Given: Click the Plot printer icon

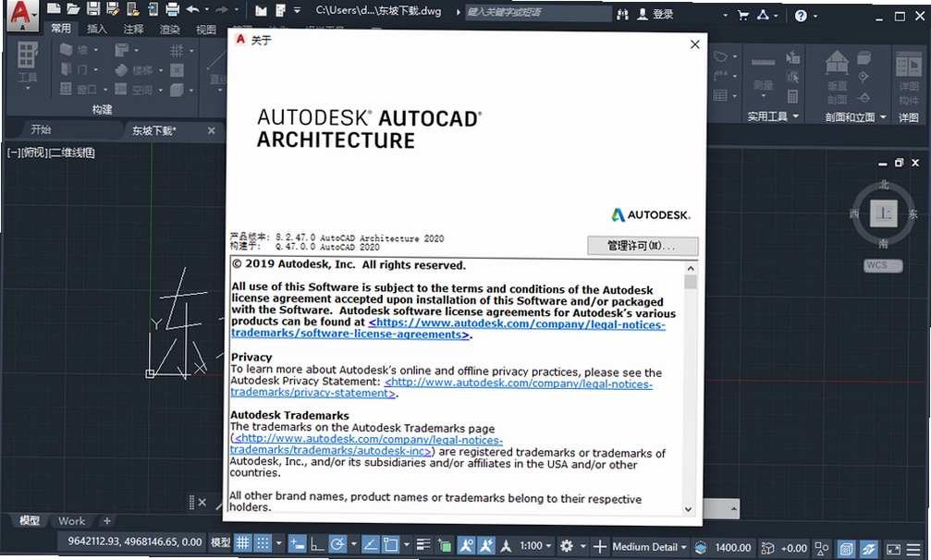Looking at the screenshot, I should [172, 9].
